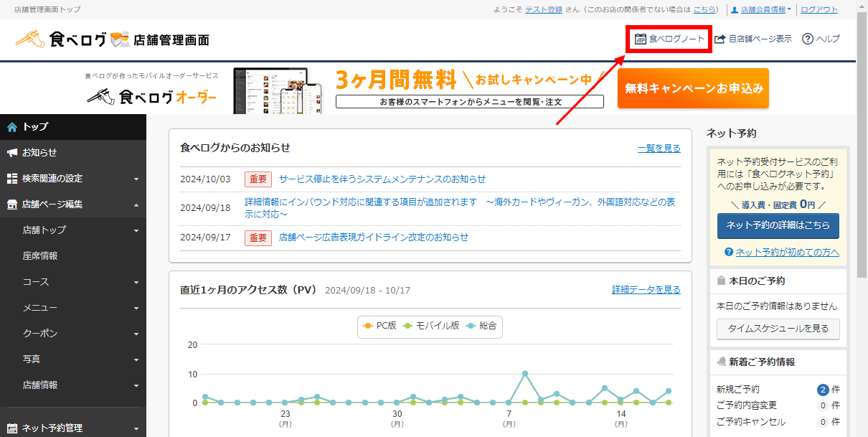Click the 自店舗ページ表示 share icon

720,39
